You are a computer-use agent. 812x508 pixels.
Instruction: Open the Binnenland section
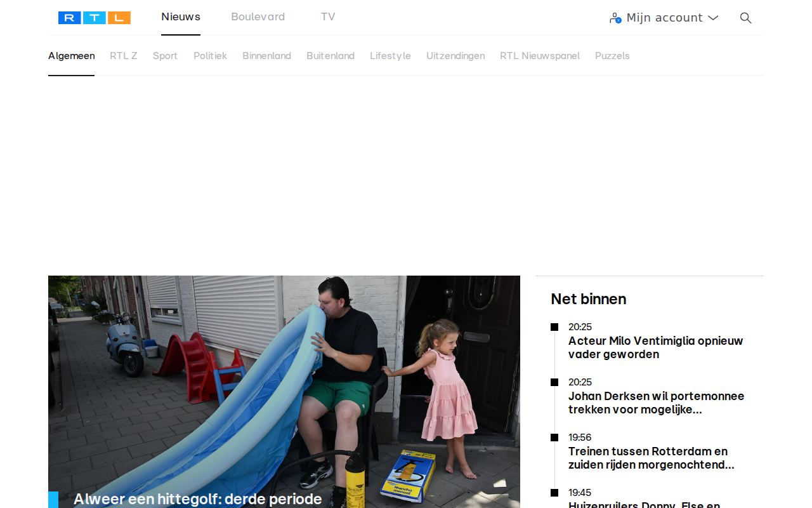266,56
